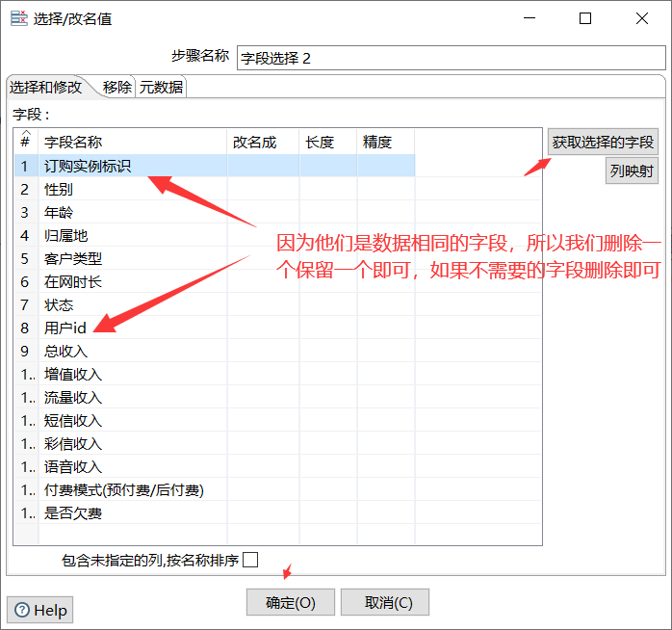
Task: Select the 语音收入 field row
Action: pos(215,466)
